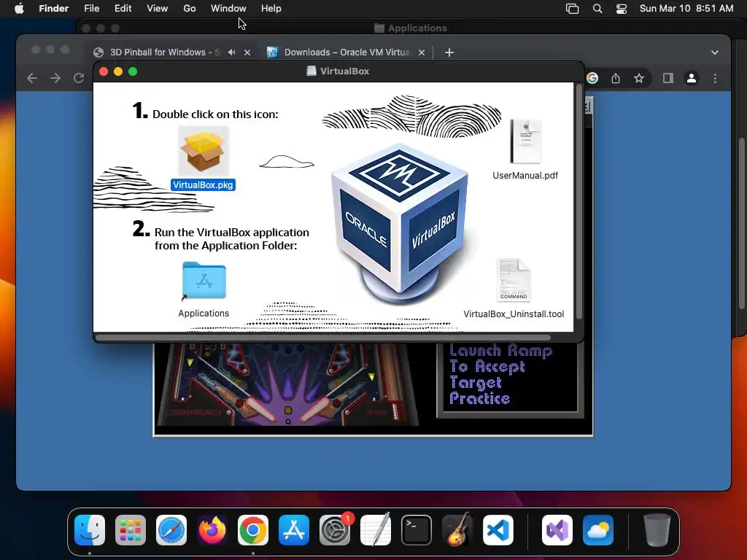Open the Go menu
The image size is (747, 560).
[190, 9]
